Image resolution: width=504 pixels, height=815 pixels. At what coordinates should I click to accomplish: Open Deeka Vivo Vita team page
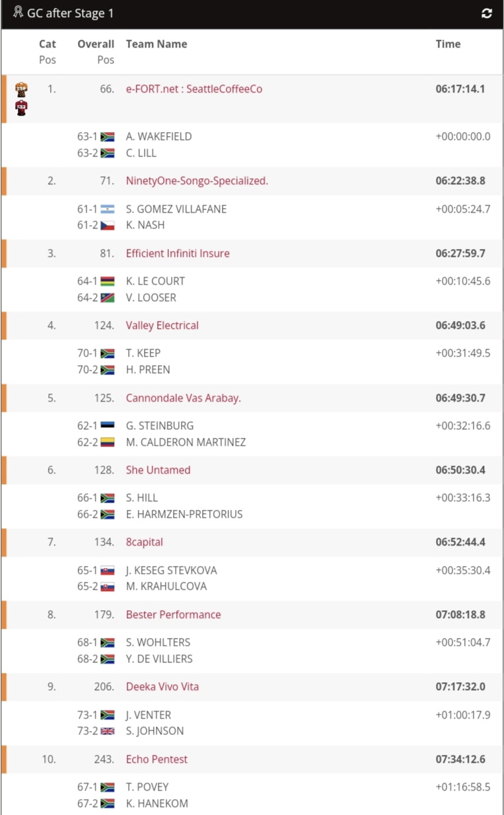click(162, 687)
